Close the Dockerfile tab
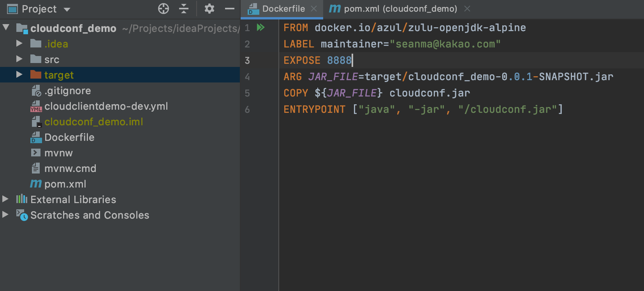 tap(314, 9)
